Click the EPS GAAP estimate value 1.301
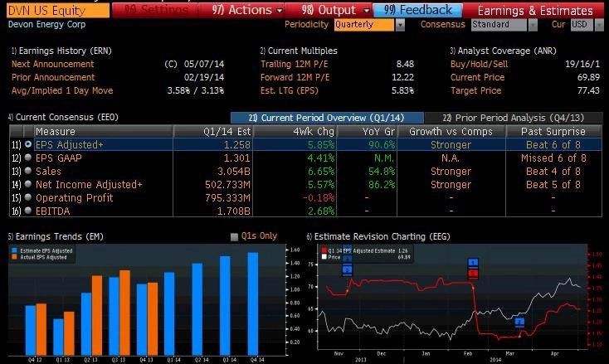Viewport: 609px width, 364px height. point(237,158)
